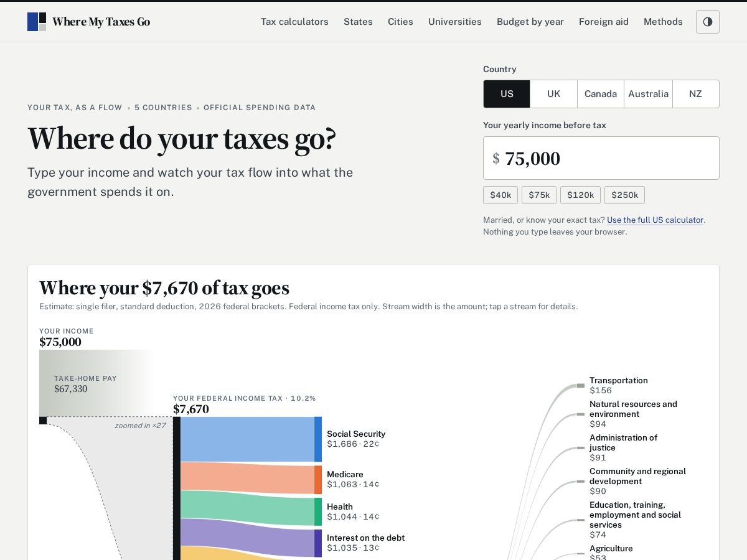Set the income preset to $40k

pos(500,195)
